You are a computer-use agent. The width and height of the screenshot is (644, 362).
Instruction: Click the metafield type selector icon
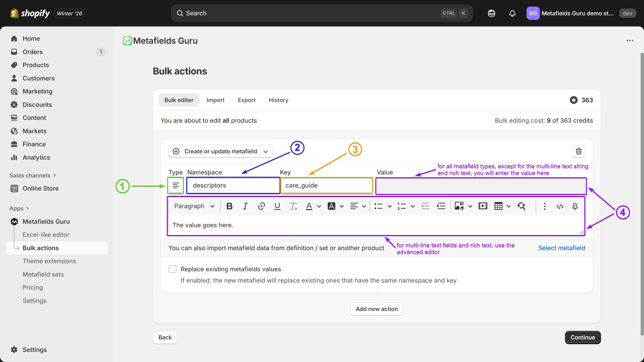tap(176, 186)
